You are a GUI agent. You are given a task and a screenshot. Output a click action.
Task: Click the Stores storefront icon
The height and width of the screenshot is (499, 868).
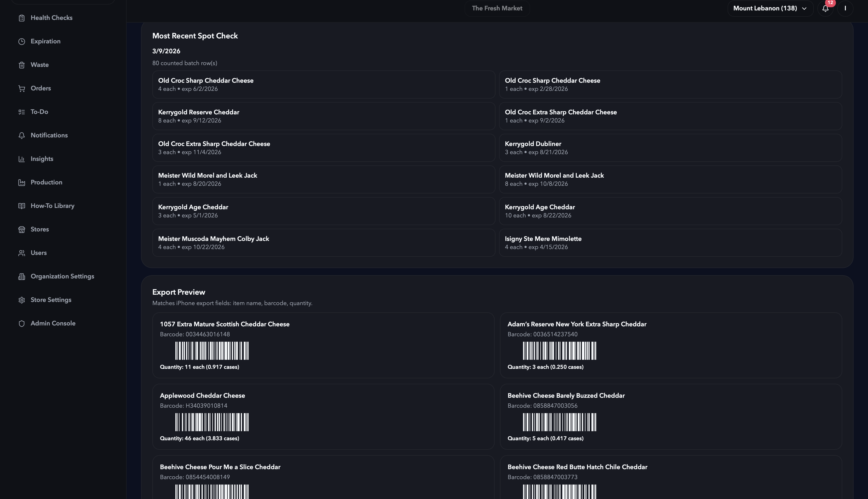point(22,229)
